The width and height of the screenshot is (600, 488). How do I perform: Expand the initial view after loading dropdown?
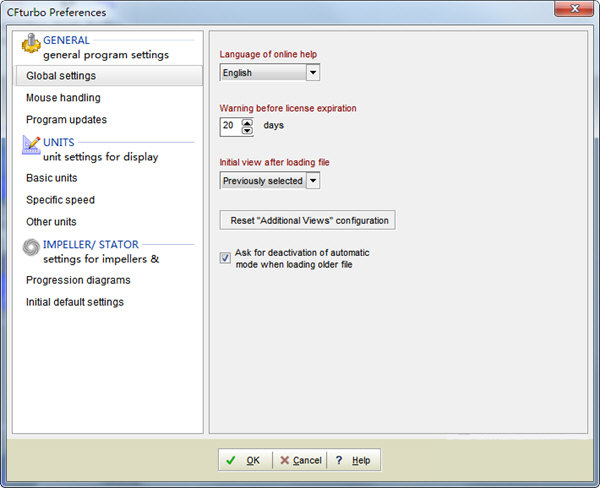pyautogui.click(x=313, y=181)
